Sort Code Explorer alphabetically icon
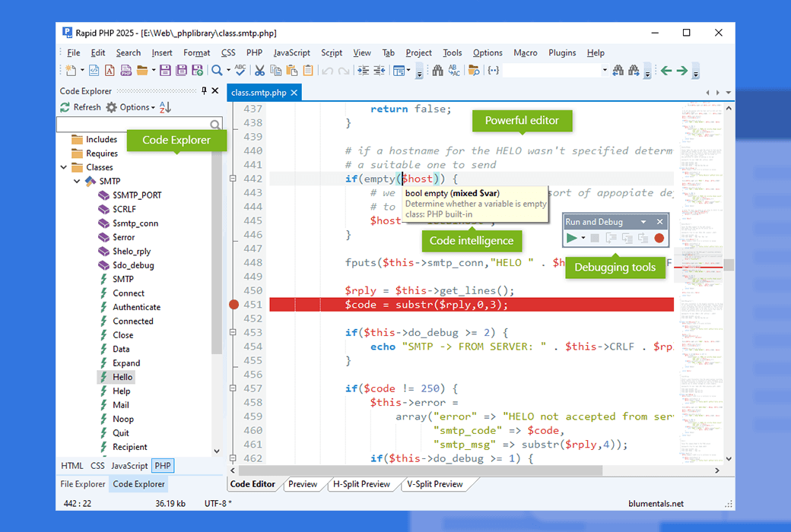 (x=165, y=107)
